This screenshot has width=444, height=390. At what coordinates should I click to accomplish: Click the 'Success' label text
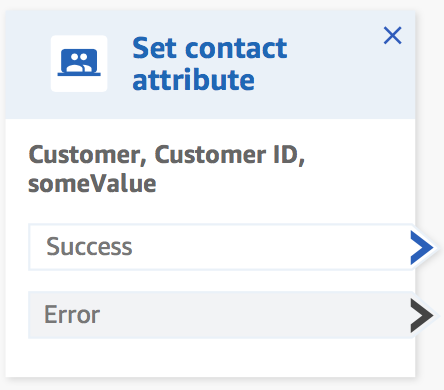coord(89,247)
